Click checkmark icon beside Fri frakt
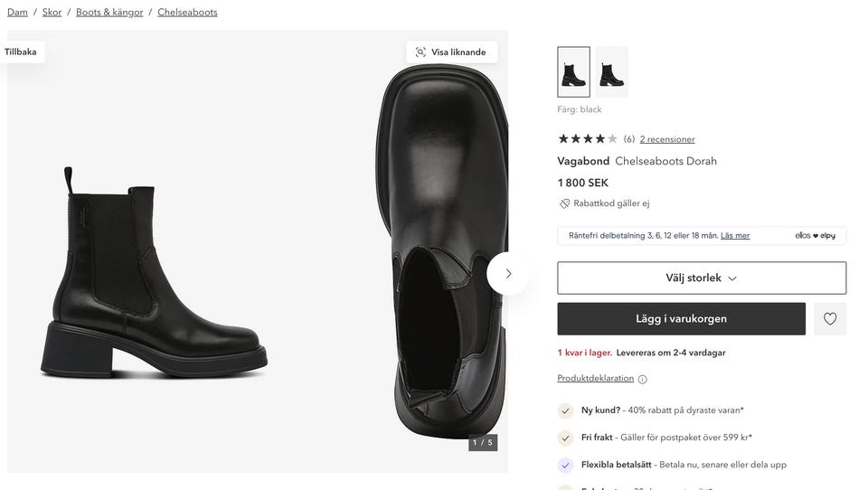This screenshot has height=490, width=868. (x=565, y=438)
